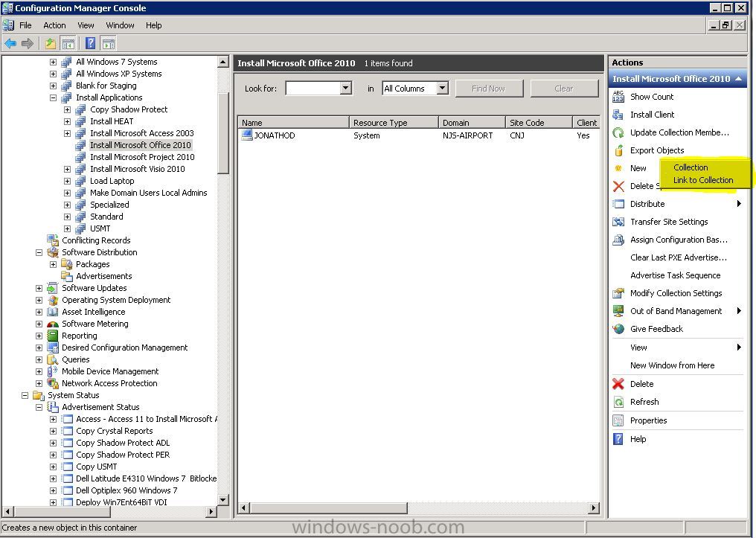
Task: Click the JONATHOD computer icon
Action: pos(247,135)
